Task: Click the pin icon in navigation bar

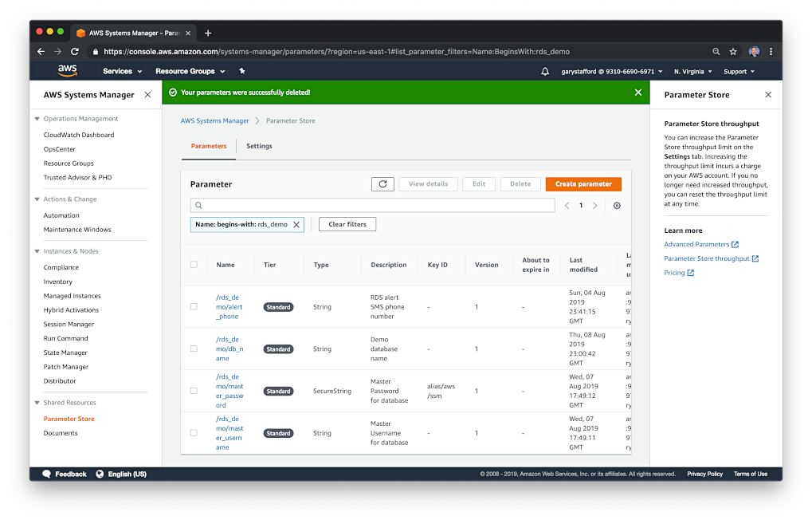Action: pyautogui.click(x=241, y=71)
